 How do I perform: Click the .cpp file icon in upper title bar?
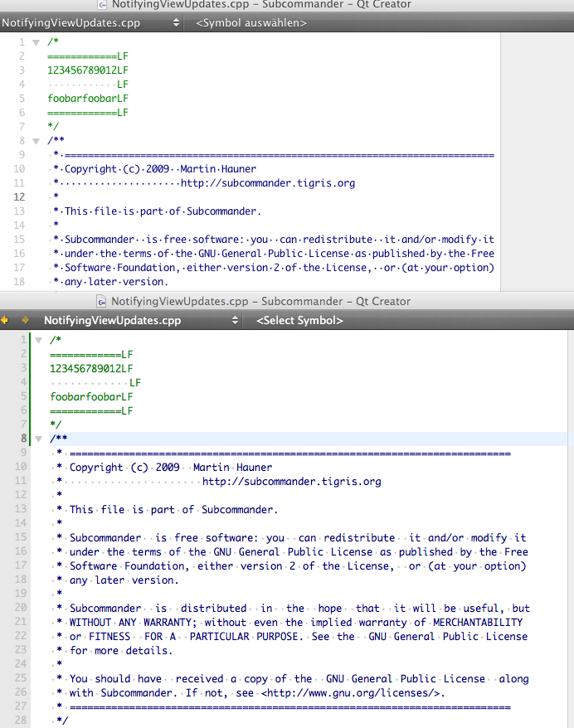pyautogui.click(x=102, y=5)
